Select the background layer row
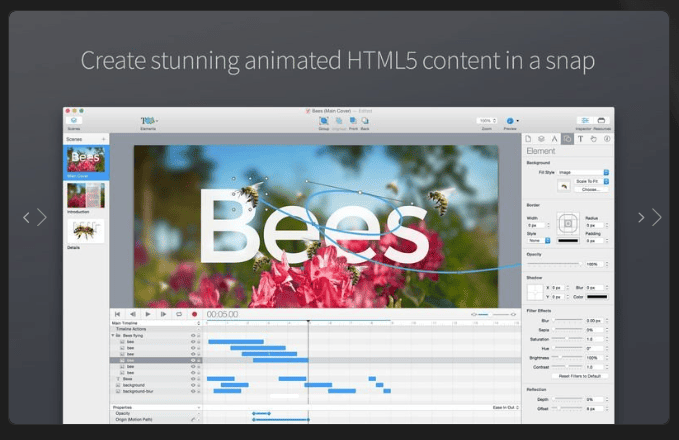 [x=156, y=385]
